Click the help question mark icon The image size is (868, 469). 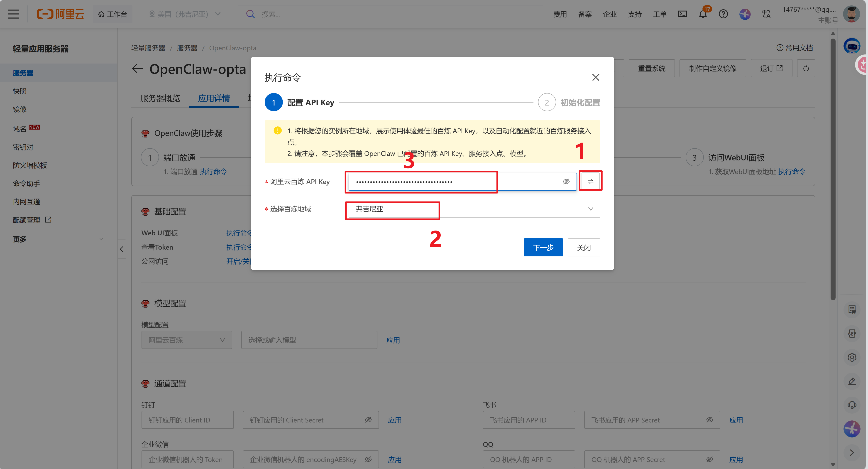click(723, 14)
